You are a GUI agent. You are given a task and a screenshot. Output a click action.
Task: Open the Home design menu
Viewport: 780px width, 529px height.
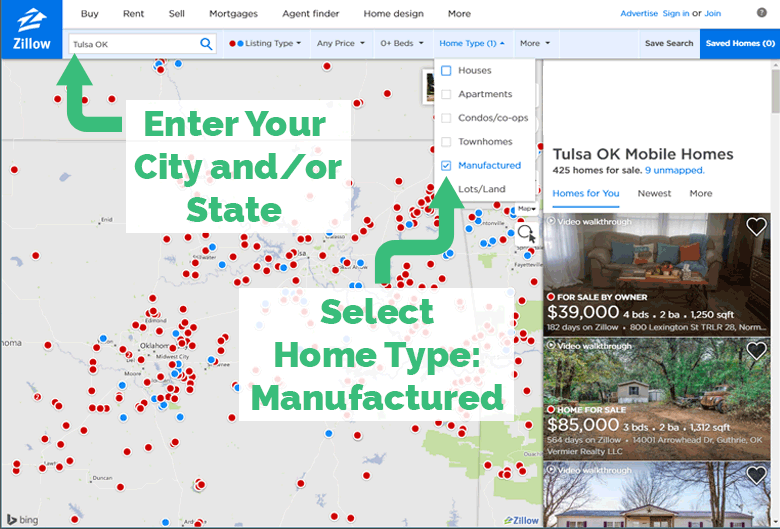[393, 14]
